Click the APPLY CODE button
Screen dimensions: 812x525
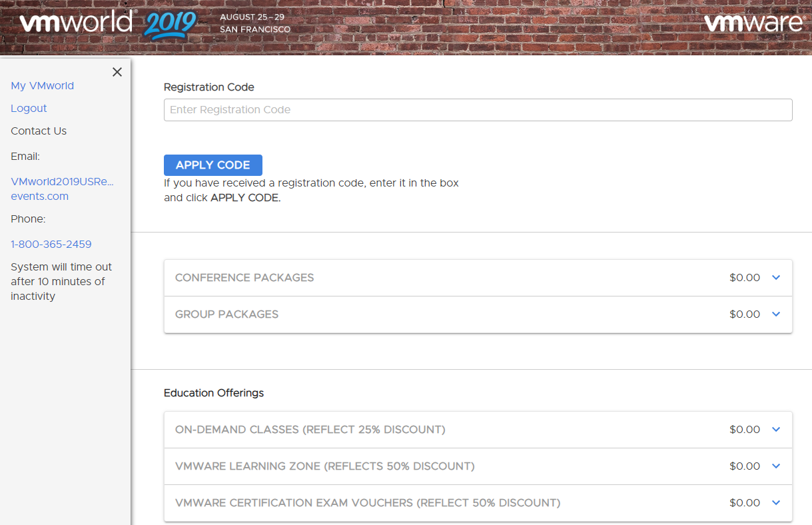coord(213,165)
